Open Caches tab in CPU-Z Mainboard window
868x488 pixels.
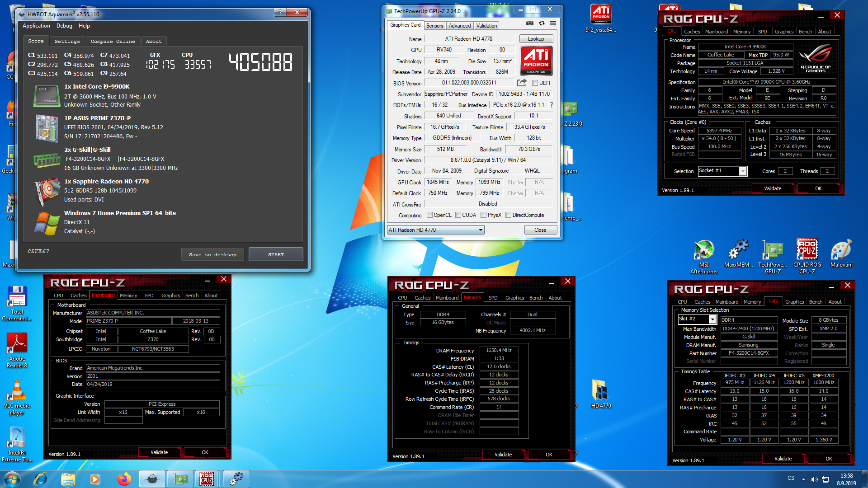pos(78,296)
